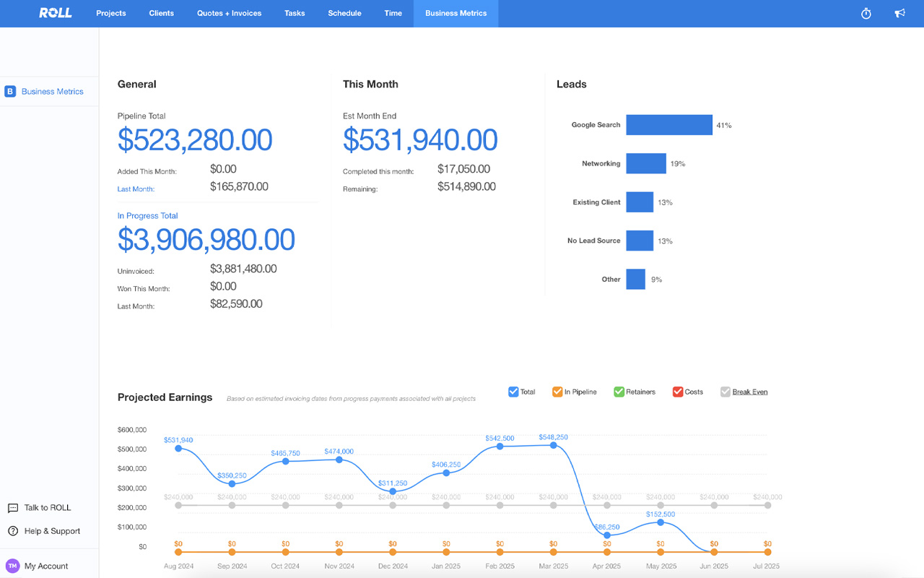Open the Schedule page

[x=344, y=13]
